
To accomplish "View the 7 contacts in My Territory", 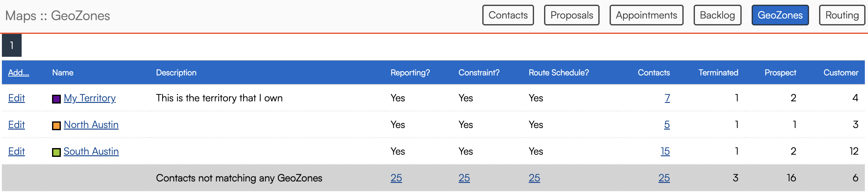I will [667, 98].
